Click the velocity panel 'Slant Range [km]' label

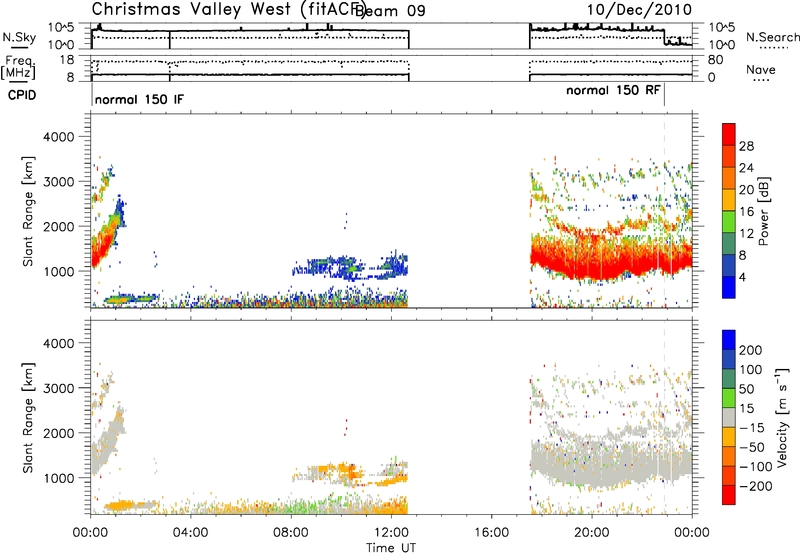pos(28,417)
